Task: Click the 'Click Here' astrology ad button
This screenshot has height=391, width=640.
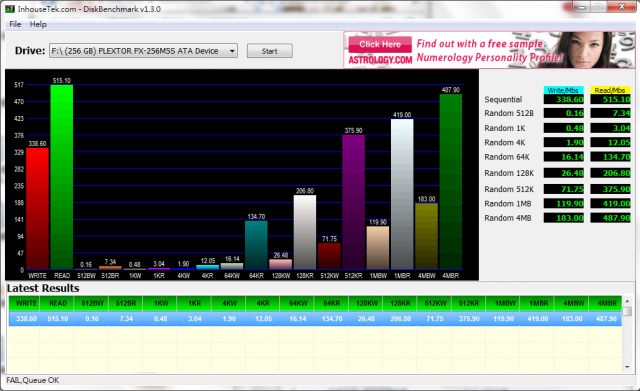Action: point(380,44)
